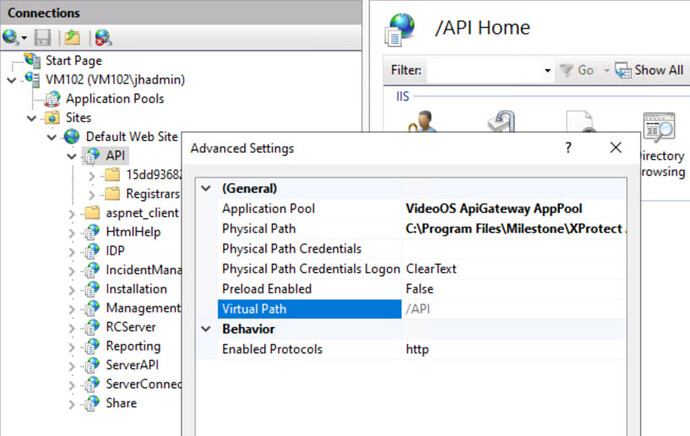Click the http protocols value
This screenshot has height=436, width=690.
(417, 349)
